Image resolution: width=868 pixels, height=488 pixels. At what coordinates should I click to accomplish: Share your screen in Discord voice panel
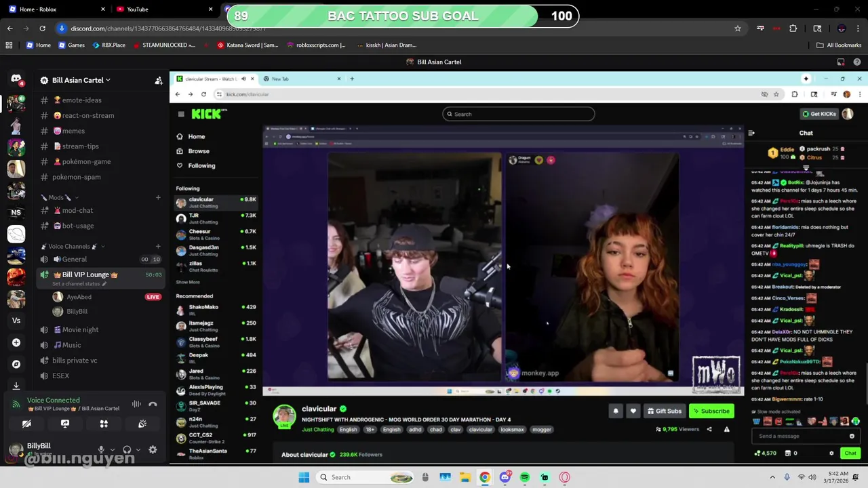click(x=65, y=424)
